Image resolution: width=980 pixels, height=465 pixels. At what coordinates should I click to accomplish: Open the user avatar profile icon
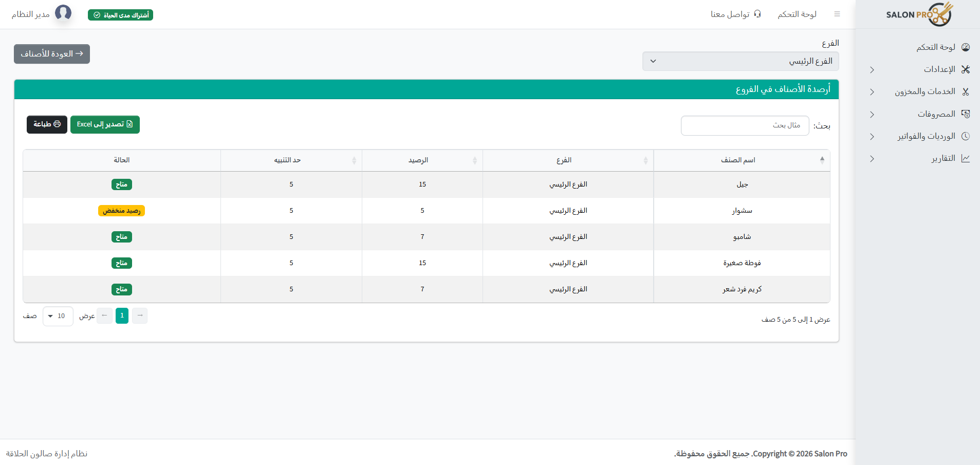click(x=64, y=13)
